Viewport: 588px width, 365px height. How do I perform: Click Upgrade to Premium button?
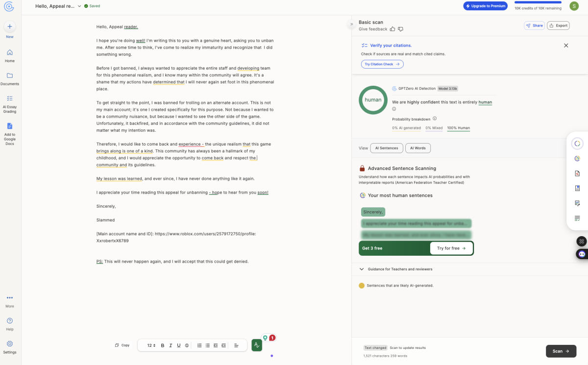point(485,6)
